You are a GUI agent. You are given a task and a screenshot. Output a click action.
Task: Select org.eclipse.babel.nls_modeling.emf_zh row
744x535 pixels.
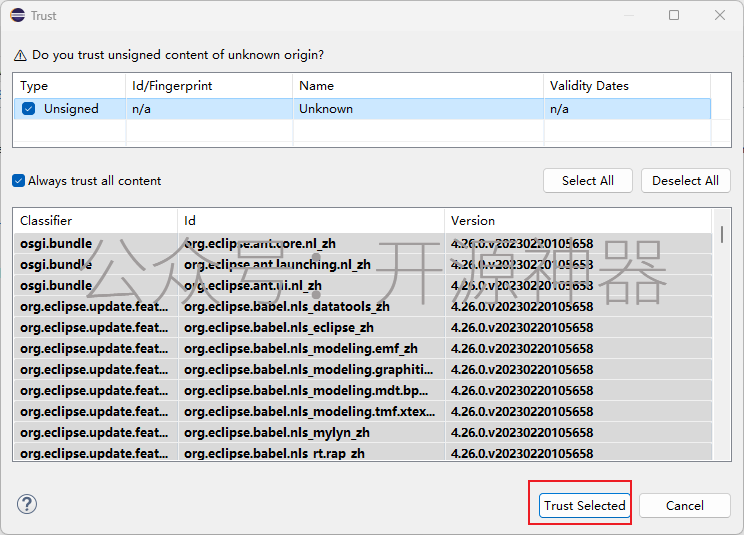pos(363,349)
